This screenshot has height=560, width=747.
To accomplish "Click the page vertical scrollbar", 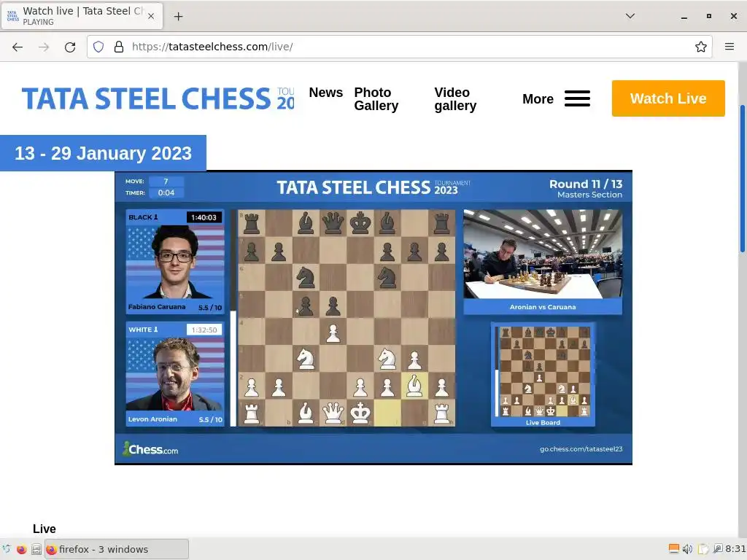I will pyautogui.click(x=742, y=179).
